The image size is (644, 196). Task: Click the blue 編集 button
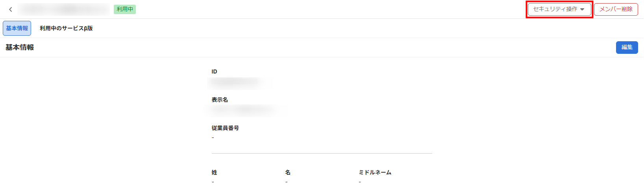click(x=627, y=48)
